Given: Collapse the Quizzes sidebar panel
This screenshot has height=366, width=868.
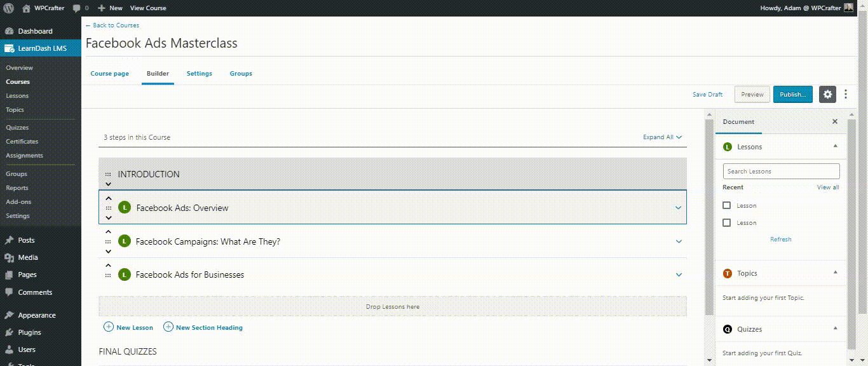Looking at the screenshot, I should click(836, 329).
